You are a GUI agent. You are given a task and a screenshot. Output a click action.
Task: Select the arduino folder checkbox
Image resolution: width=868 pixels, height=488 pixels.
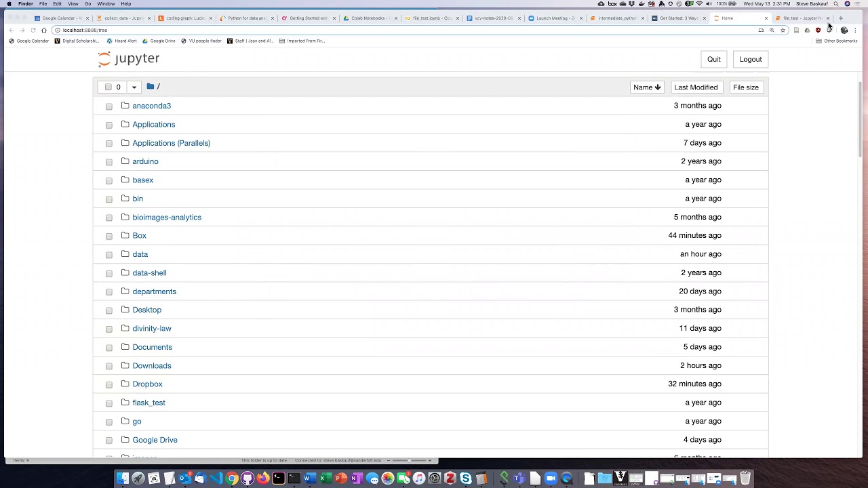click(109, 162)
